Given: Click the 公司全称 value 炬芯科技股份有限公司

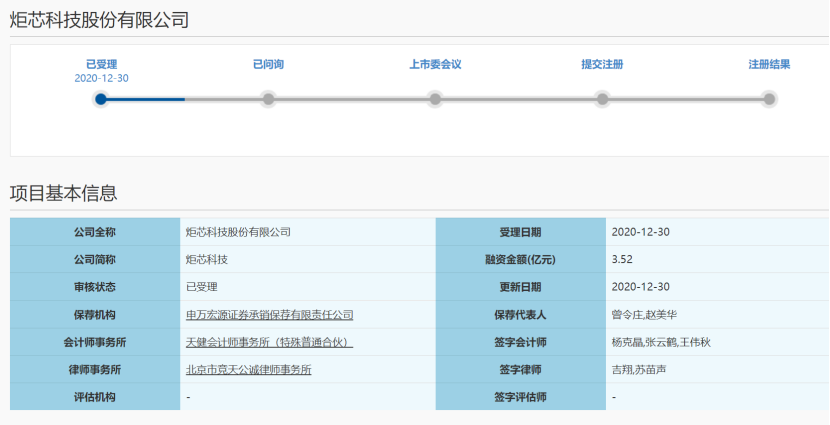Looking at the screenshot, I should pos(238,232).
